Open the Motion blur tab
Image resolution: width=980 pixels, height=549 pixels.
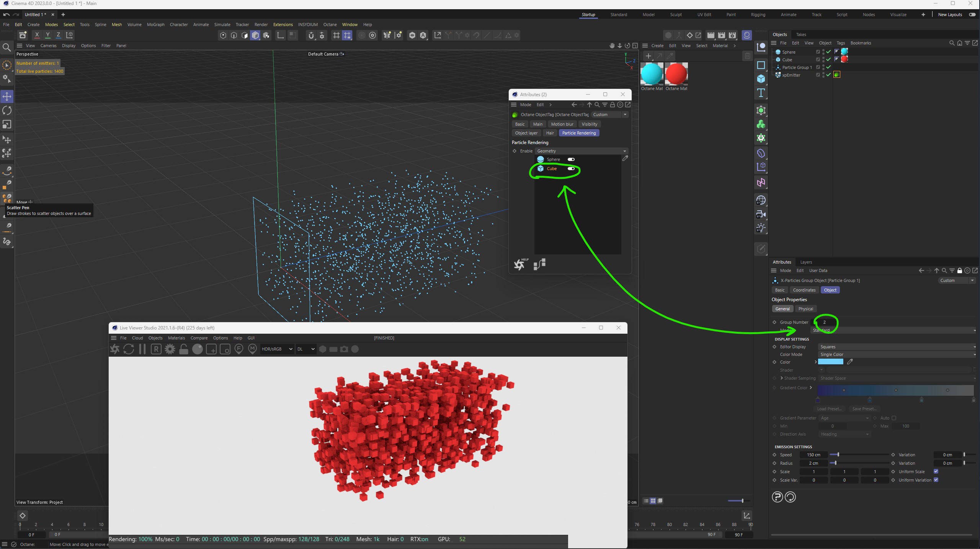click(562, 124)
